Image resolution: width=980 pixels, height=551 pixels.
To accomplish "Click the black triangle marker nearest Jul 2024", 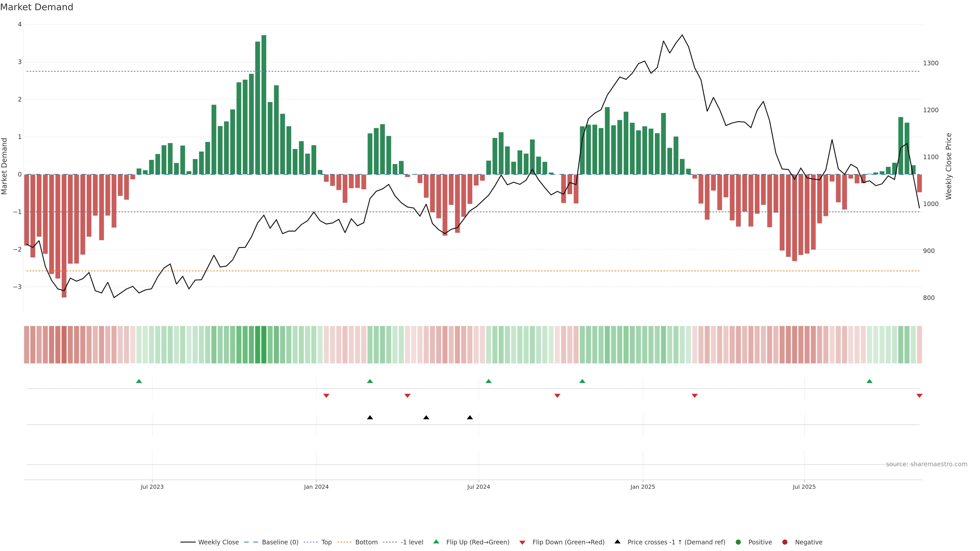I will [x=470, y=418].
